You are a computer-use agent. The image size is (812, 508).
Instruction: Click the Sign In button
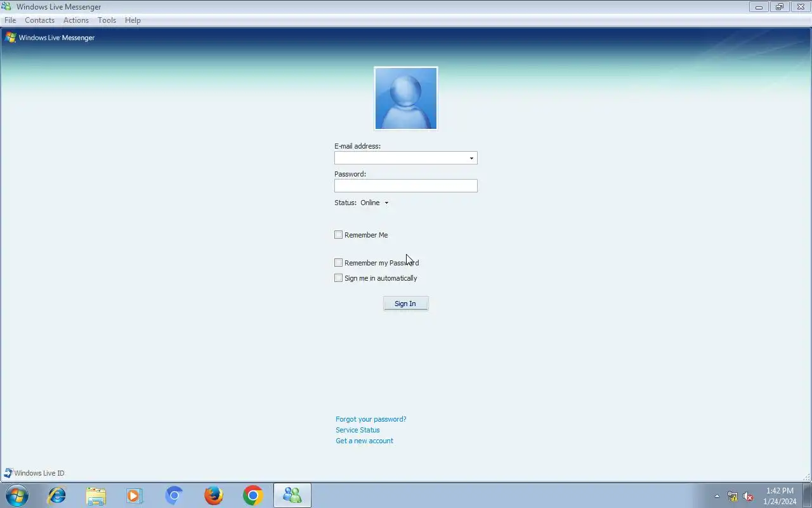406,304
